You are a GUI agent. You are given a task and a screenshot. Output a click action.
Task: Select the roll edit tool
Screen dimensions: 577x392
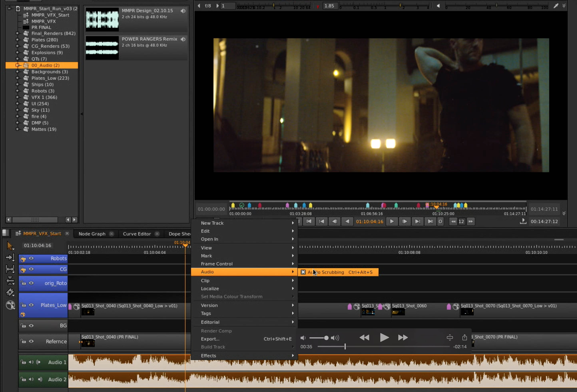point(10,281)
